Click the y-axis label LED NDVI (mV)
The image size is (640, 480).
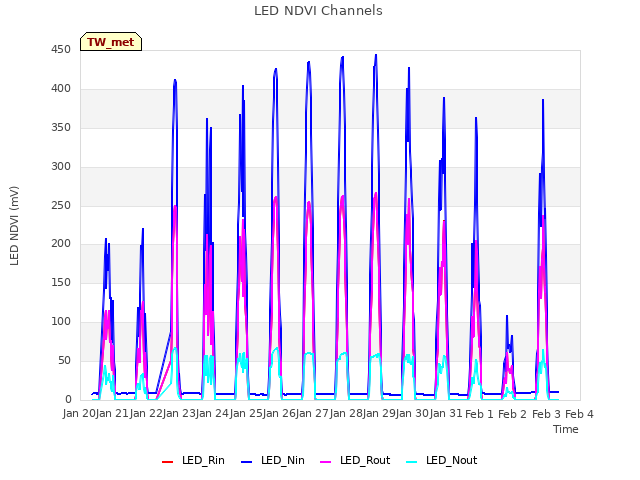[14, 226]
